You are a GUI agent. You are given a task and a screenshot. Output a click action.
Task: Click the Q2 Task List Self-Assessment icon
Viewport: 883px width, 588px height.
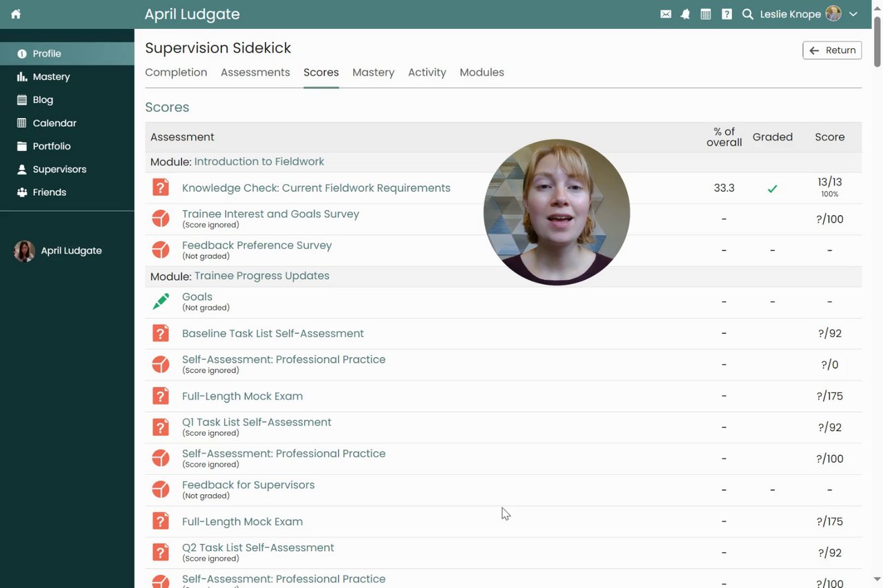(x=161, y=553)
